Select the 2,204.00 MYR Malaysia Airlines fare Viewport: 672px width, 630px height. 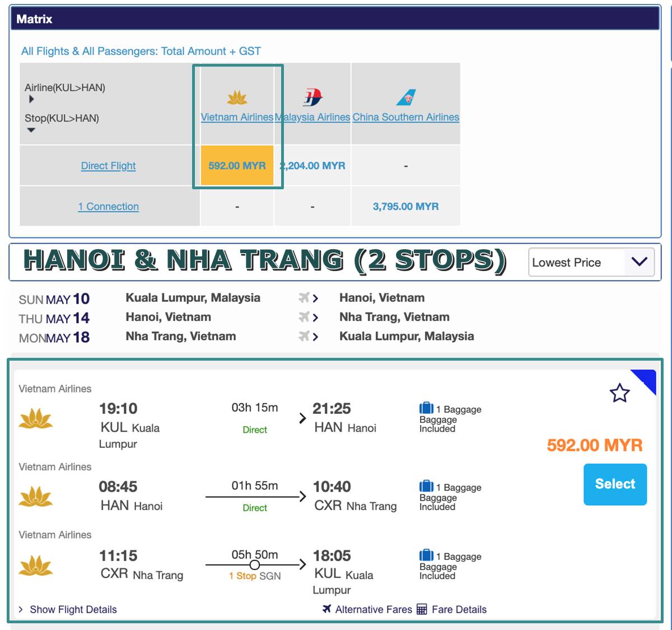pyautogui.click(x=312, y=166)
